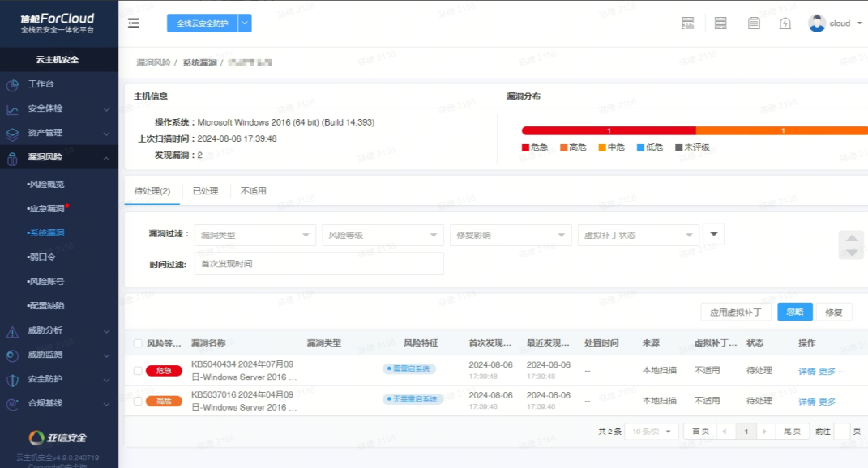Click the 威胁监测 monitor icon

tap(12, 355)
